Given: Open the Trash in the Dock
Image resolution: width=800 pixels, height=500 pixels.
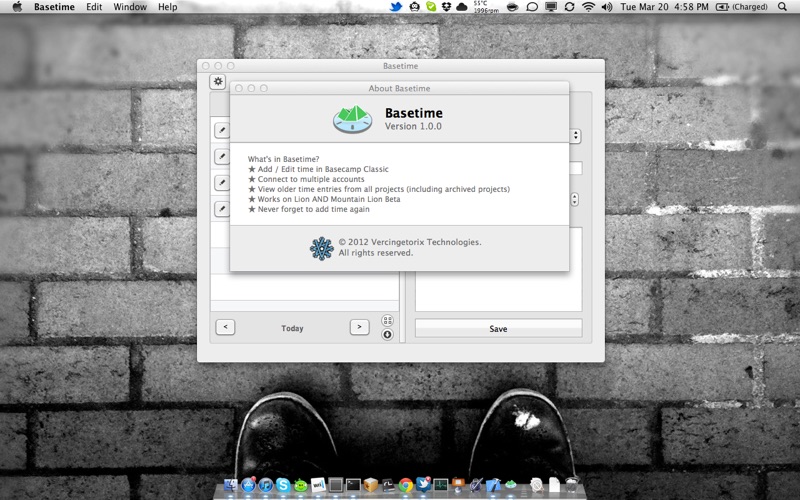Looking at the screenshot, I should (572, 485).
